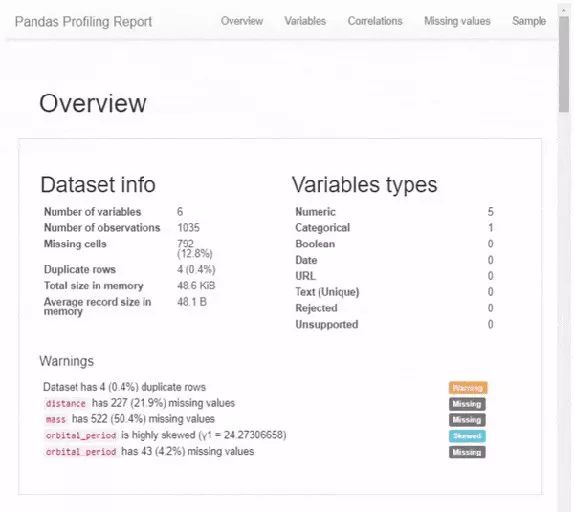Viewport: 574px width, 512px height.
Task: Select the mass variable link in warnings
Action: (x=56, y=419)
